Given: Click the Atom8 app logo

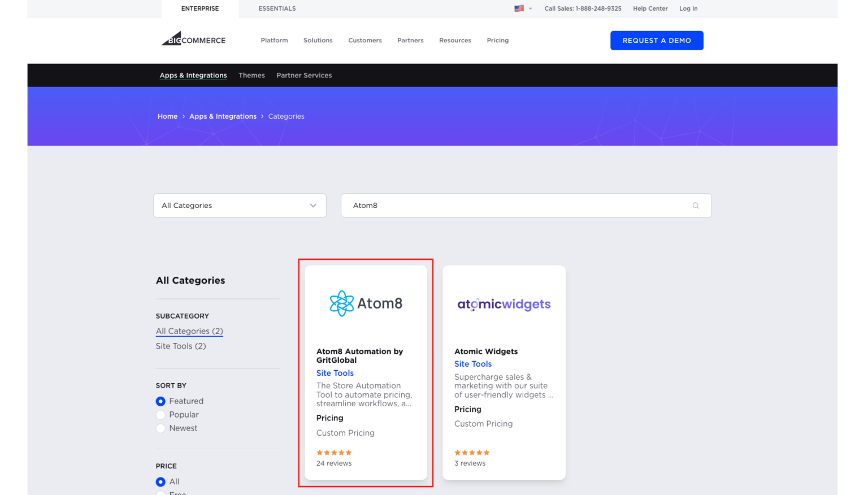Looking at the screenshot, I should tap(366, 303).
